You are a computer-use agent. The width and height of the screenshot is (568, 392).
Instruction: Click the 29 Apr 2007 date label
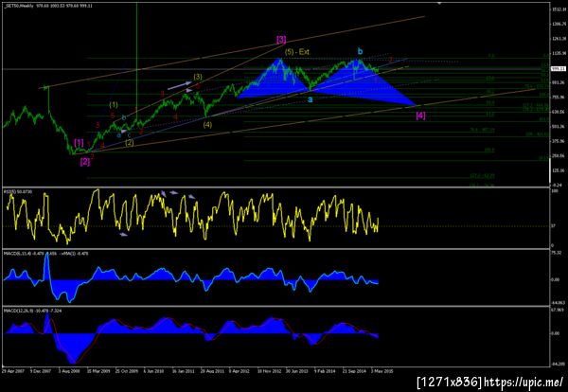pos(12,370)
